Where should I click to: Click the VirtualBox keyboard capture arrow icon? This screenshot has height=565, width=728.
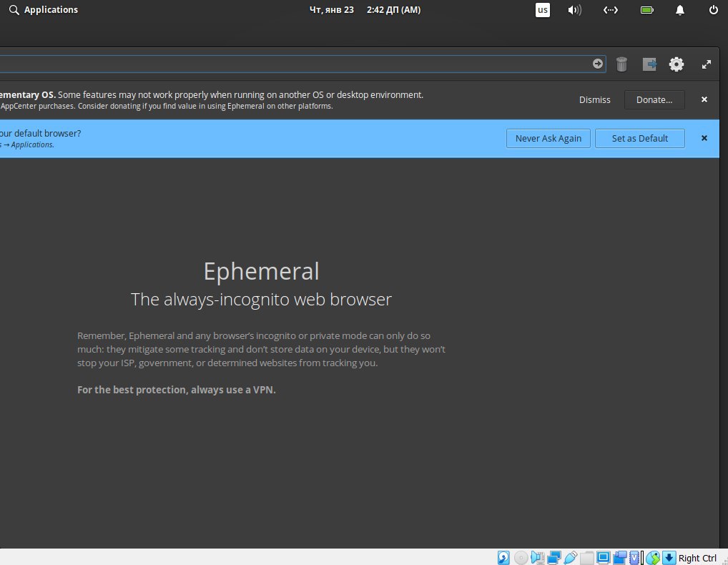[x=669, y=558]
